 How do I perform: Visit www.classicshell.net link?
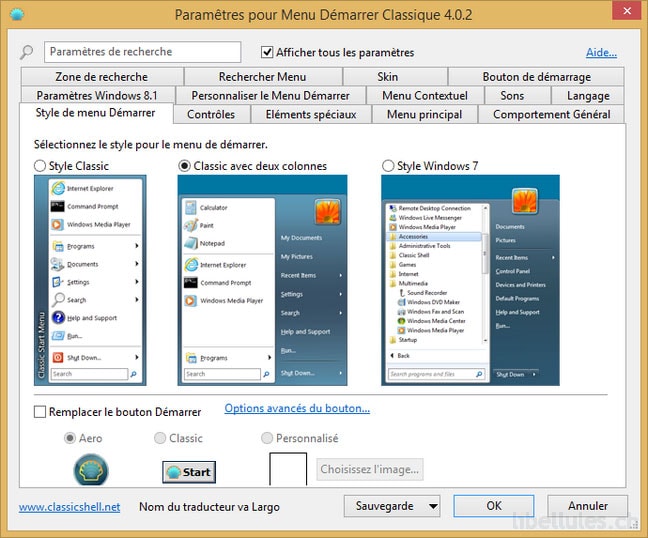pos(69,507)
